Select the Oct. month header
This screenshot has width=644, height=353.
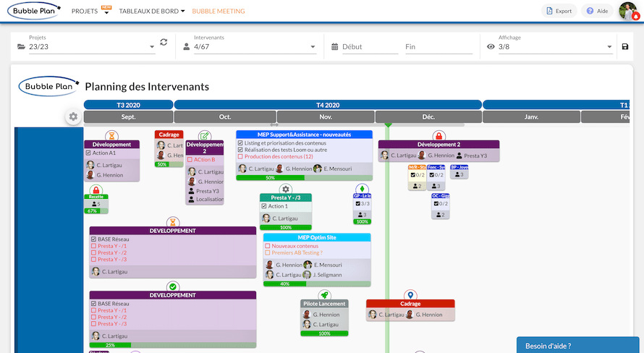[x=225, y=117]
